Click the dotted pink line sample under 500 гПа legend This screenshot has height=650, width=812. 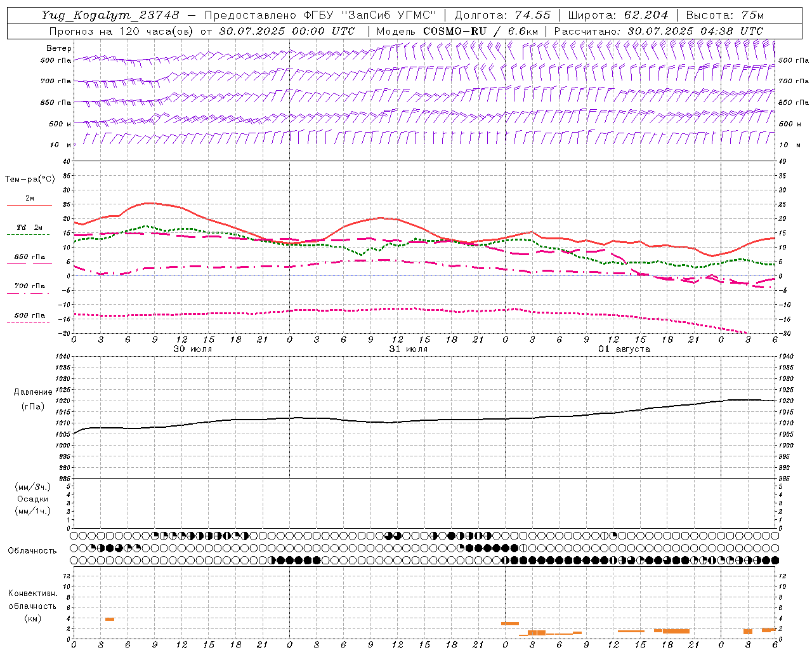pos(28,323)
